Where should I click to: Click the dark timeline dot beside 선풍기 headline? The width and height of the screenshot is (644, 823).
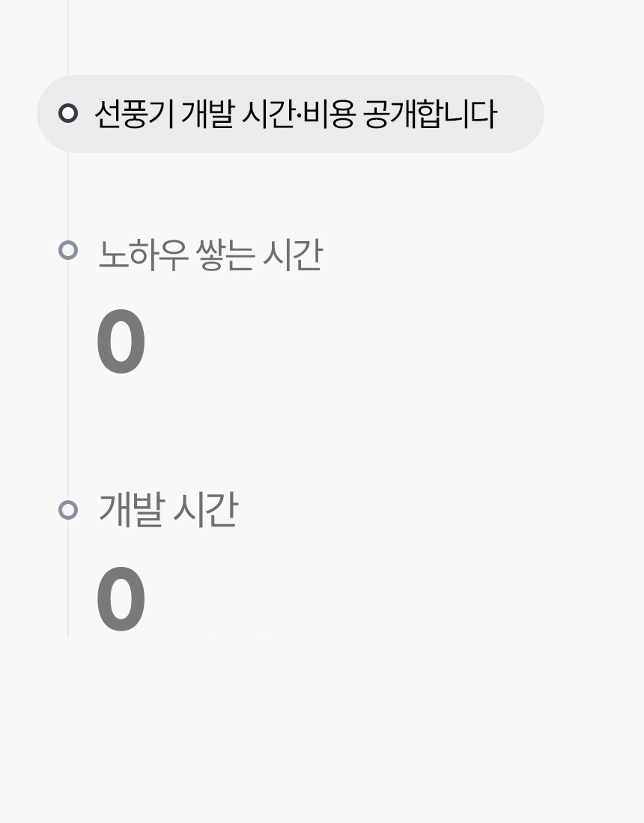[x=68, y=114]
